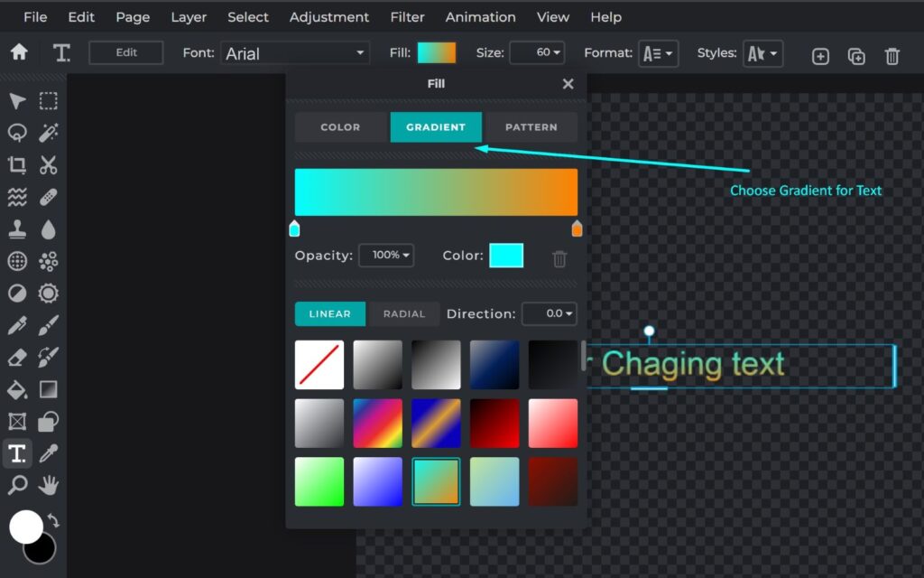Select the Arrange arrow tool
The image size is (924, 578).
pyautogui.click(x=17, y=101)
